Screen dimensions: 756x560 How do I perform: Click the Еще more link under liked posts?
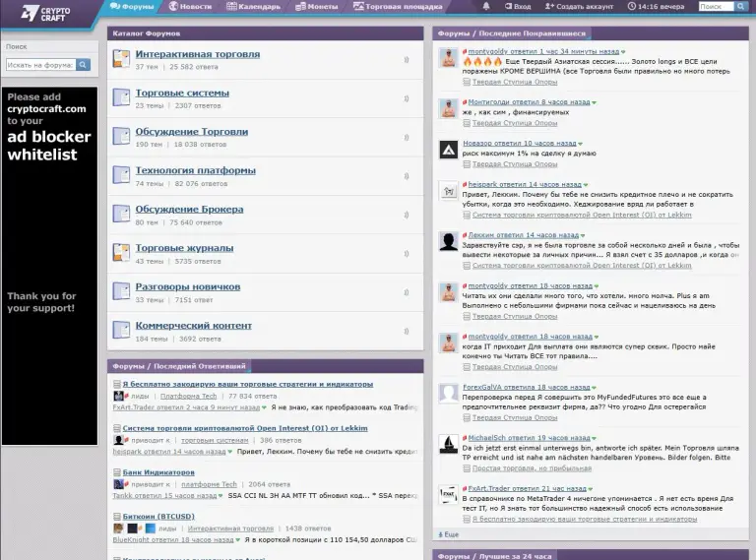coord(449,534)
